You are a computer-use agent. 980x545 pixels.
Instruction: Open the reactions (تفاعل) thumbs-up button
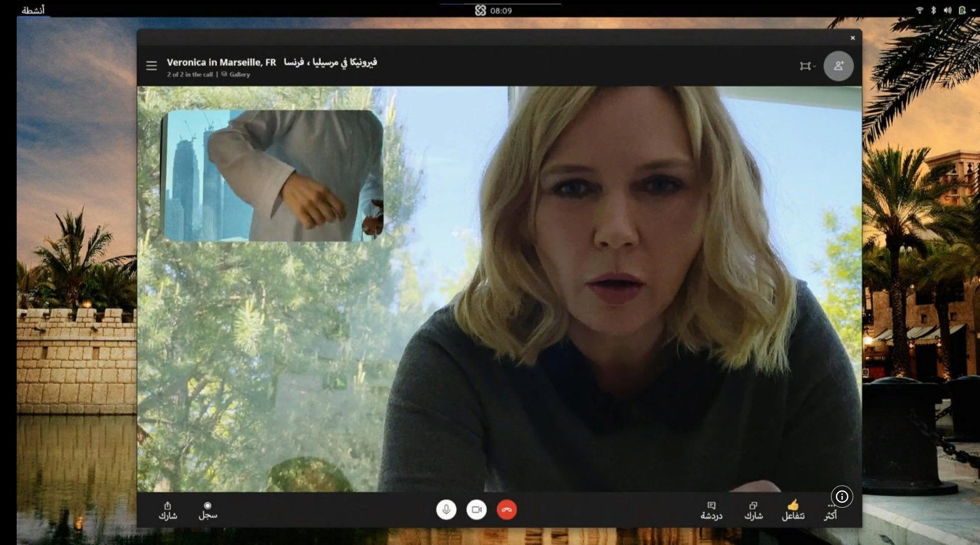(793, 510)
